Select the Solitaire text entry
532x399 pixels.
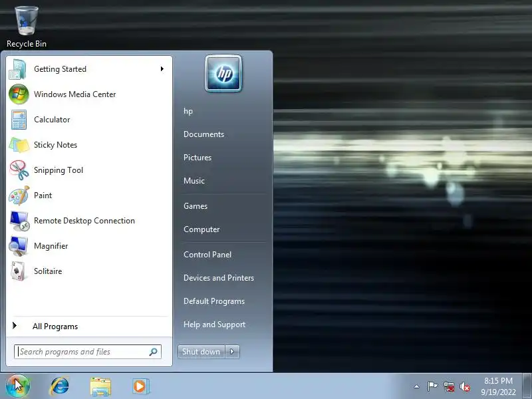coord(48,271)
